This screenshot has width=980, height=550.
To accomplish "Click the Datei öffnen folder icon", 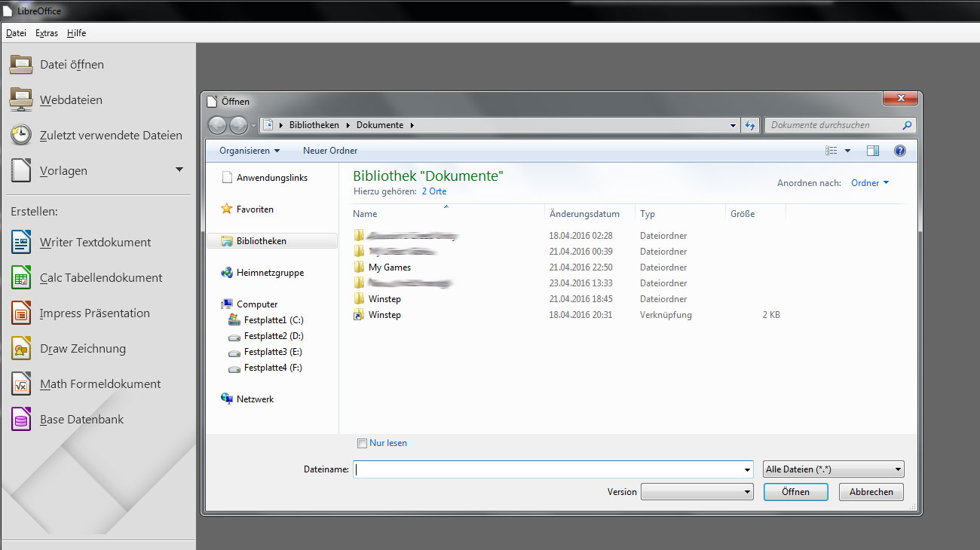I will 20,65.
